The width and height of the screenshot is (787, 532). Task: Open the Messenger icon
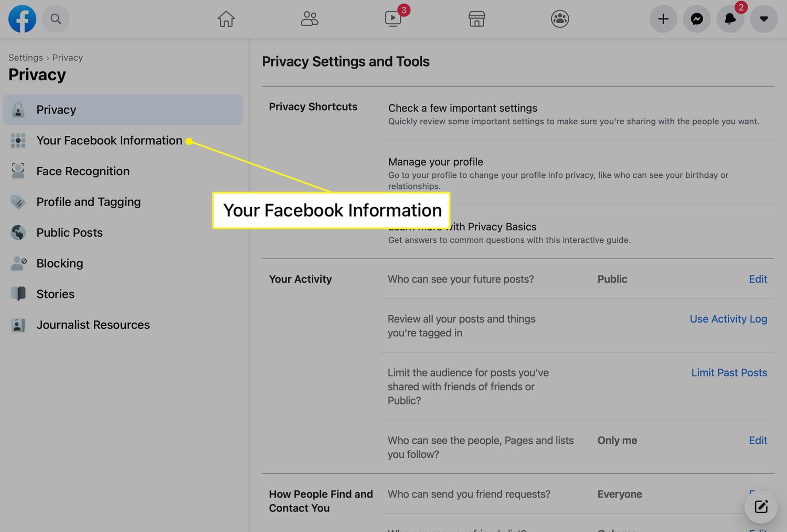(697, 19)
